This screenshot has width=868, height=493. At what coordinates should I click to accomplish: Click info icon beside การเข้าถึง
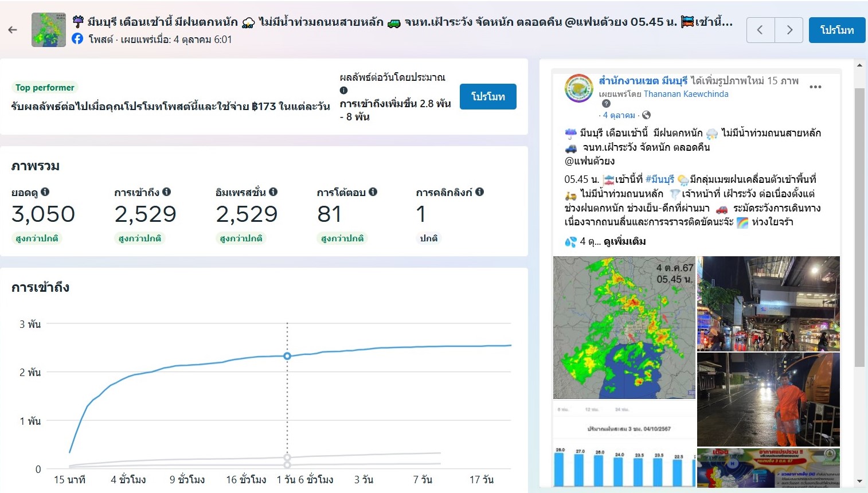click(x=167, y=192)
